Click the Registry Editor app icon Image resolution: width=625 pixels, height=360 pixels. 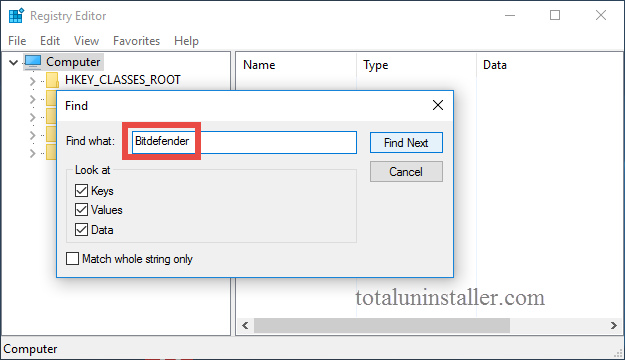[x=16, y=16]
